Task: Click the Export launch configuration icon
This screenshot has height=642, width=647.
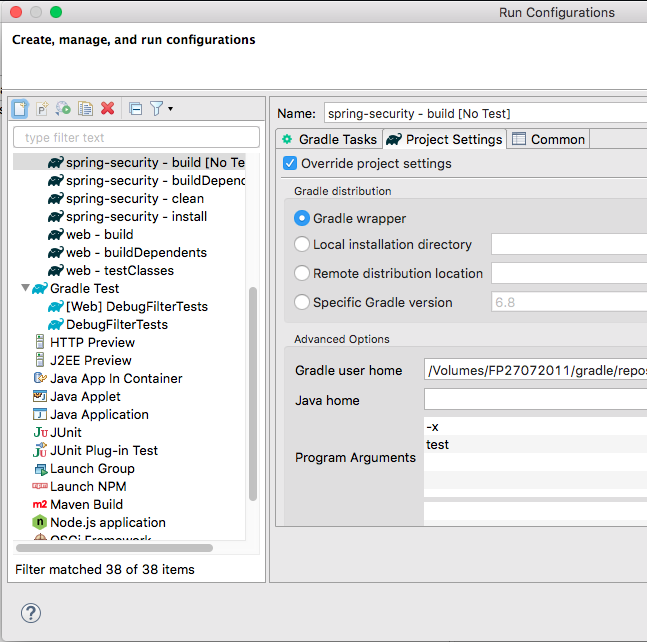Action: point(63,109)
